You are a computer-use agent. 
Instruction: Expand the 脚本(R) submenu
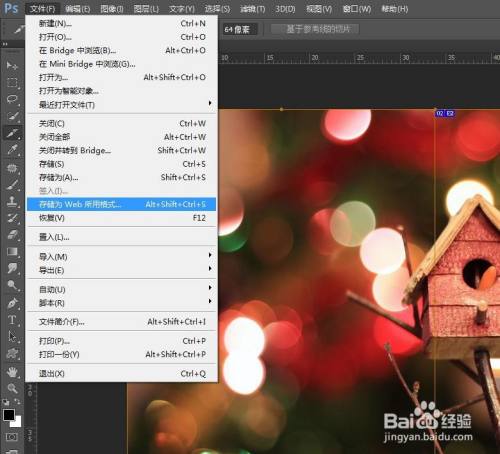[122, 303]
